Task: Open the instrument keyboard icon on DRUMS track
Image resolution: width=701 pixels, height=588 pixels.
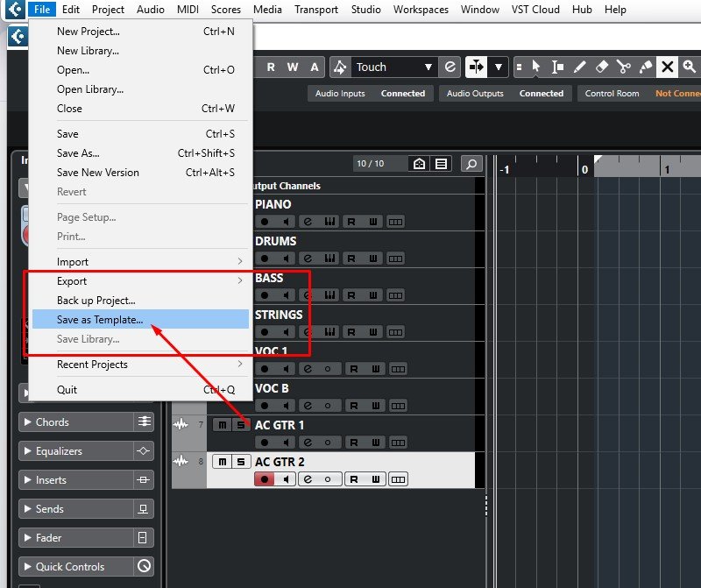Action: tap(329, 258)
